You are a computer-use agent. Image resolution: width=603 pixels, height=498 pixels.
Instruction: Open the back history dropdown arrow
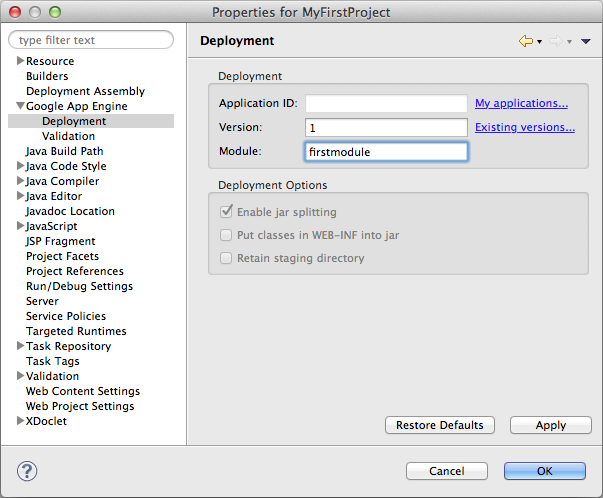coord(539,42)
